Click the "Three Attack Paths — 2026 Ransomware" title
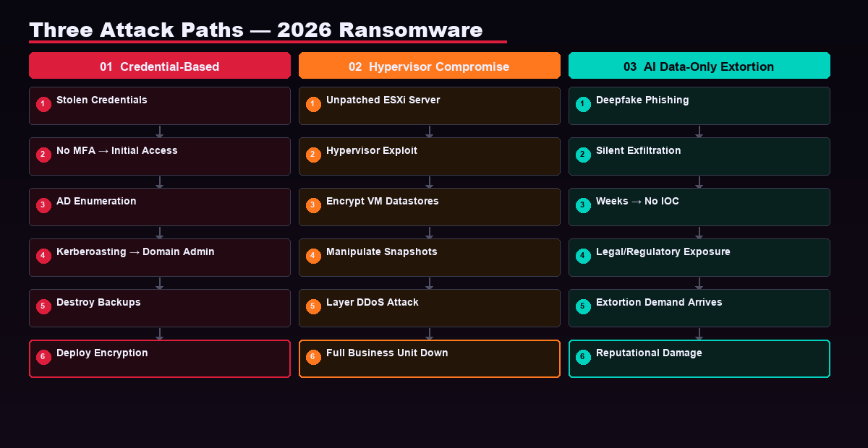868x448 pixels. pyautogui.click(x=256, y=30)
